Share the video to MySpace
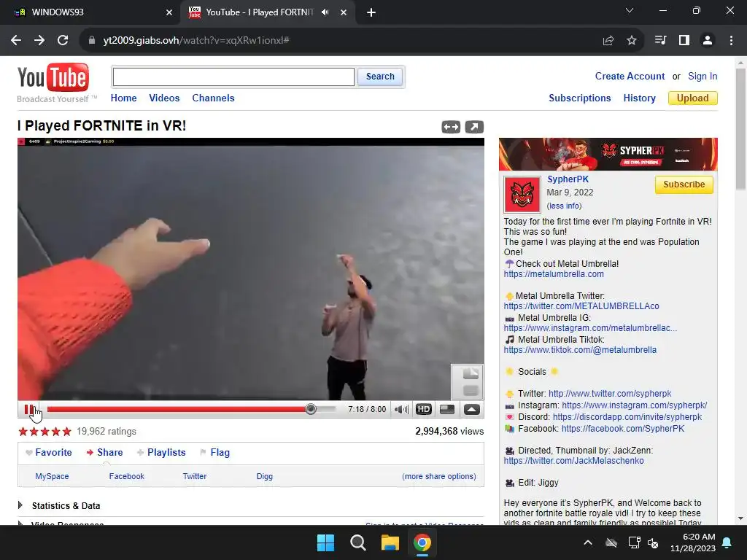The height and width of the screenshot is (560, 747). [x=52, y=476]
